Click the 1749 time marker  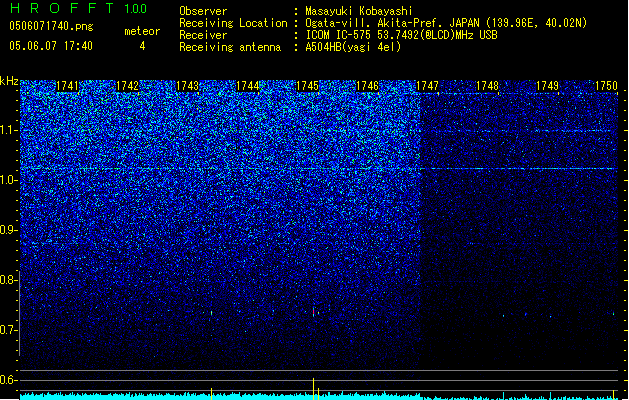[548, 86]
